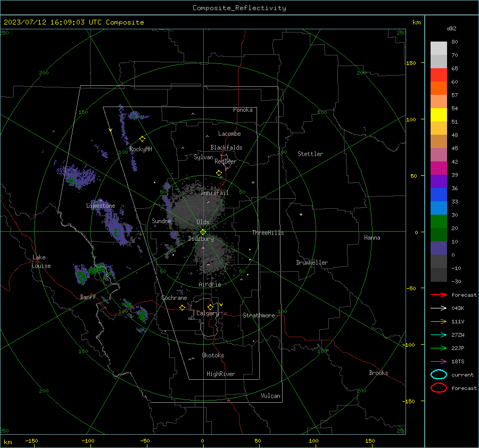Click the Ponoka label
The width and height of the screenshot is (479, 448).
pos(243,110)
